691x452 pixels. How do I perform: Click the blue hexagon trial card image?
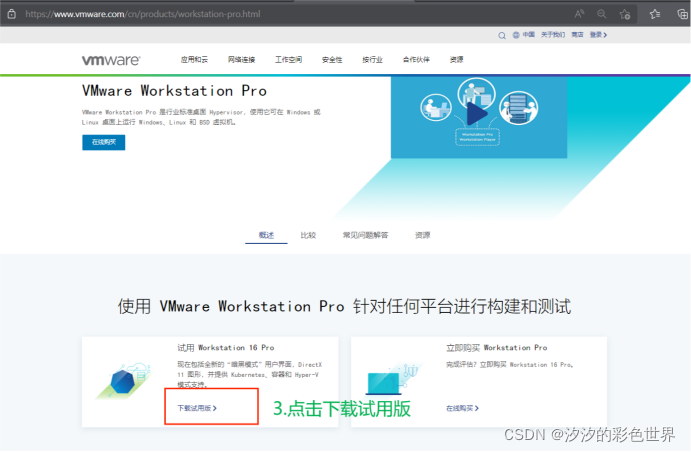(x=125, y=381)
